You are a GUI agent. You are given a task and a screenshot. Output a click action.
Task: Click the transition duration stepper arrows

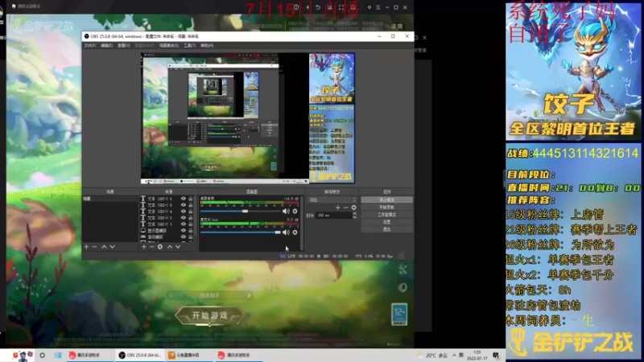click(x=354, y=215)
